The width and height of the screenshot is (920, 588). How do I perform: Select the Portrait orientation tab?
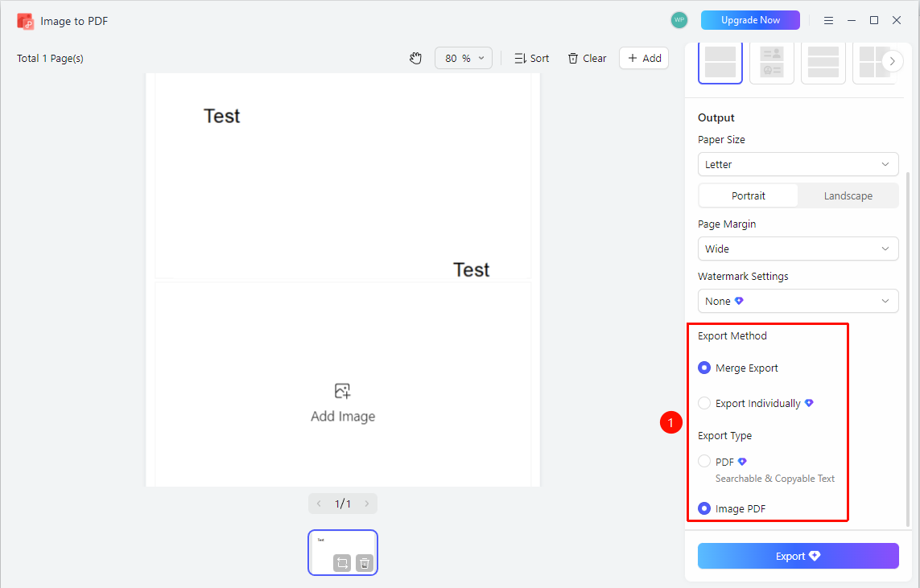point(748,195)
